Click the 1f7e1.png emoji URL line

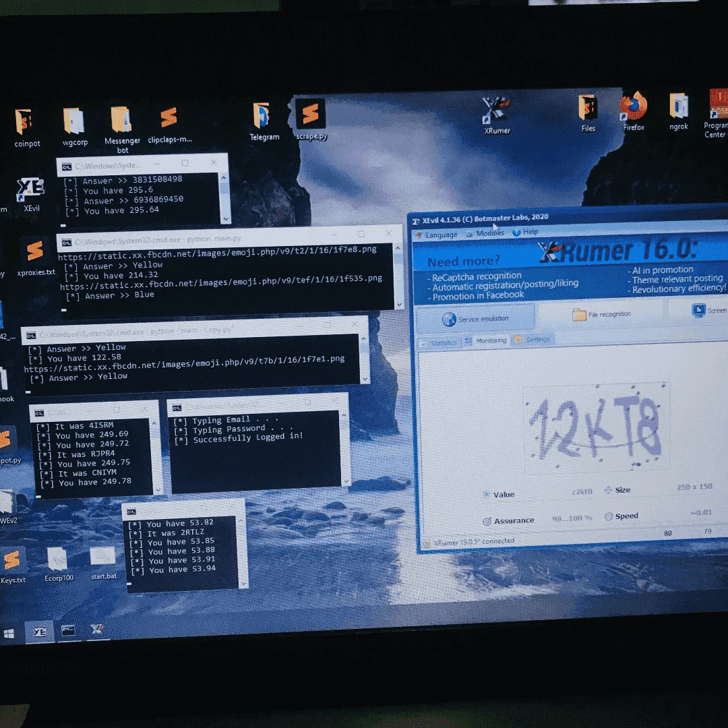(184, 363)
